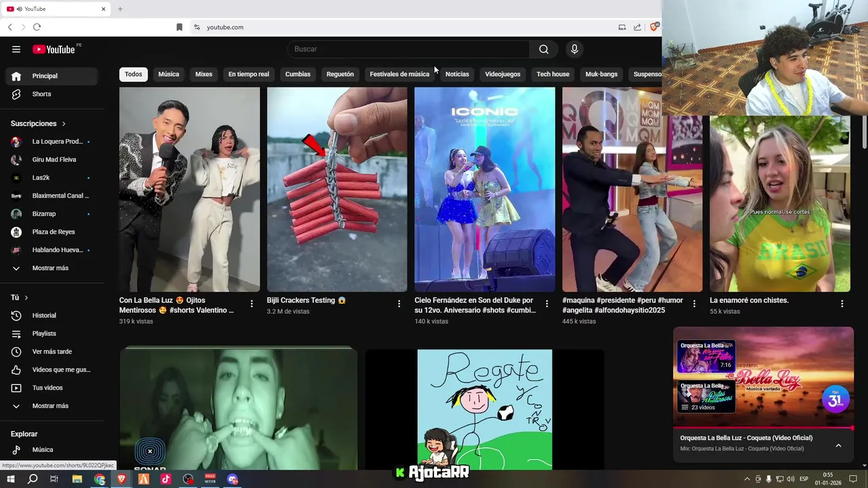Expand Mostrar más under the Tú section
Screen dimensions: 868x488
[x=52, y=406]
